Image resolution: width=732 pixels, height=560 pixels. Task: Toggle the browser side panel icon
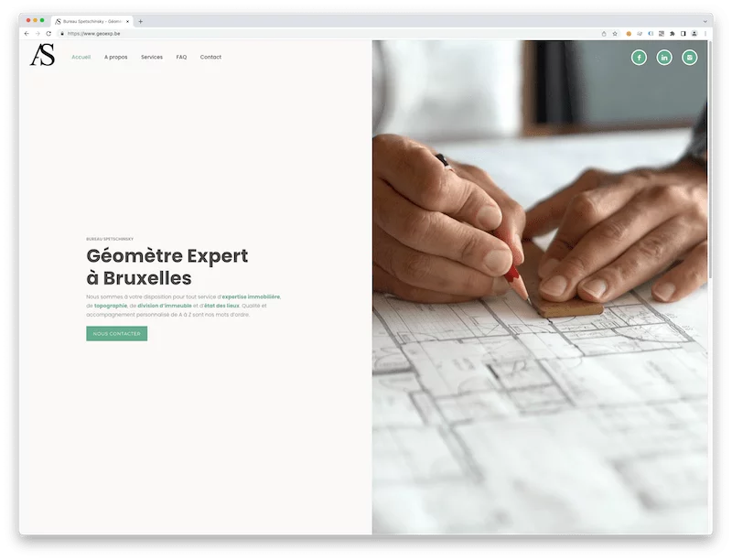pos(683,34)
